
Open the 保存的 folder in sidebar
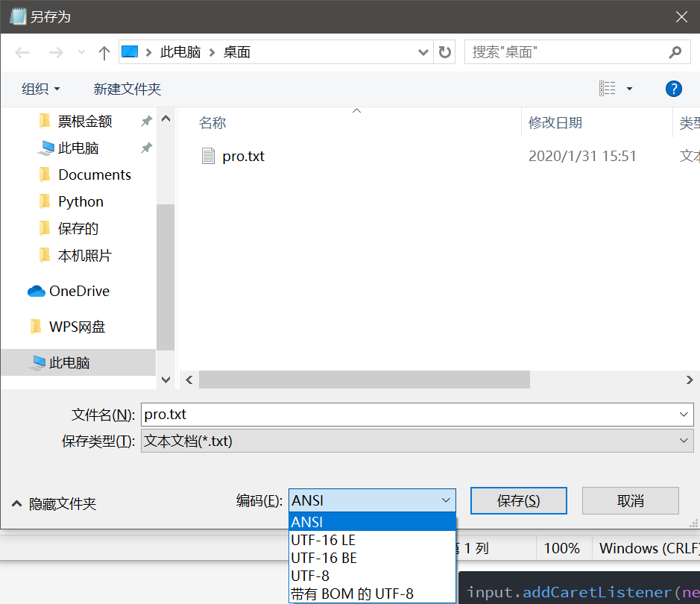[x=78, y=228]
